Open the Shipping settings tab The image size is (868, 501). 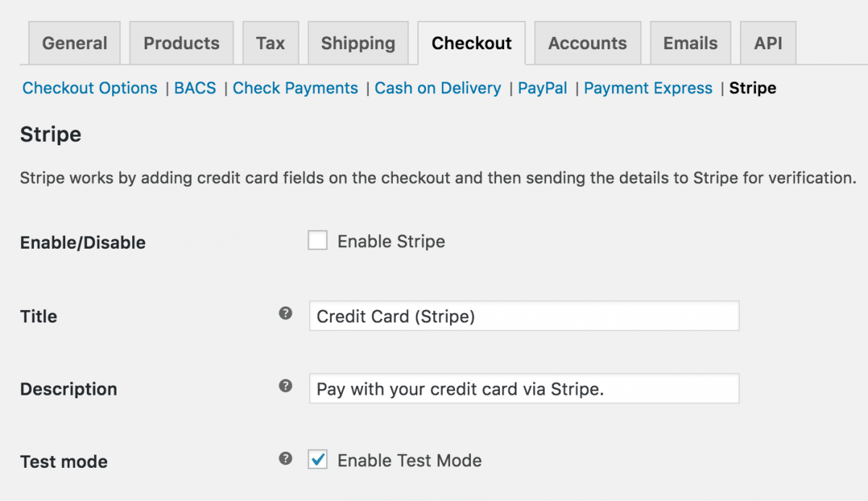[357, 43]
